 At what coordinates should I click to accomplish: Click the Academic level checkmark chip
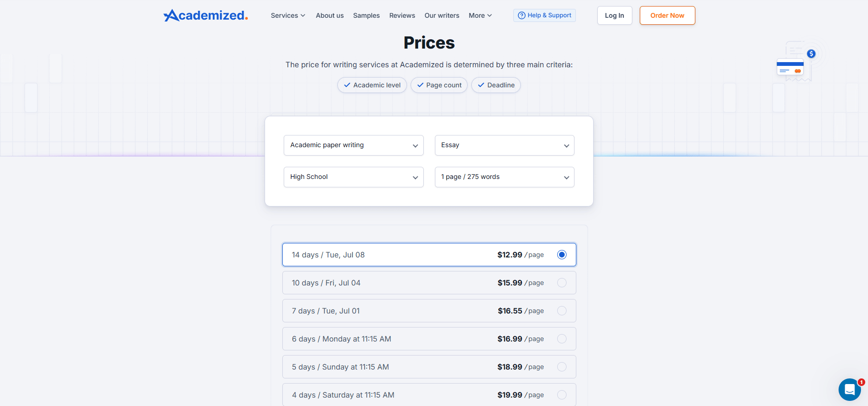[x=372, y=85]
